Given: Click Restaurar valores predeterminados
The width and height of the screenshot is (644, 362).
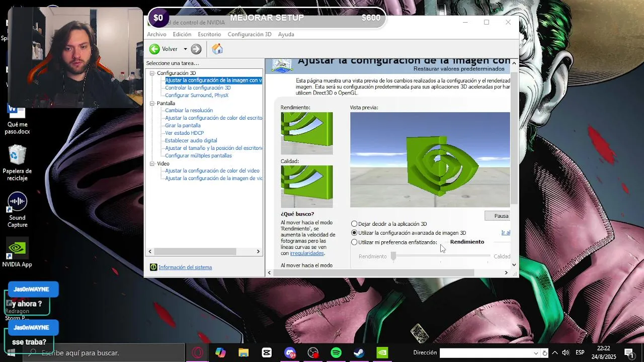Looking at the screenshot, I should pyautogui.click(x=459, y=68).
